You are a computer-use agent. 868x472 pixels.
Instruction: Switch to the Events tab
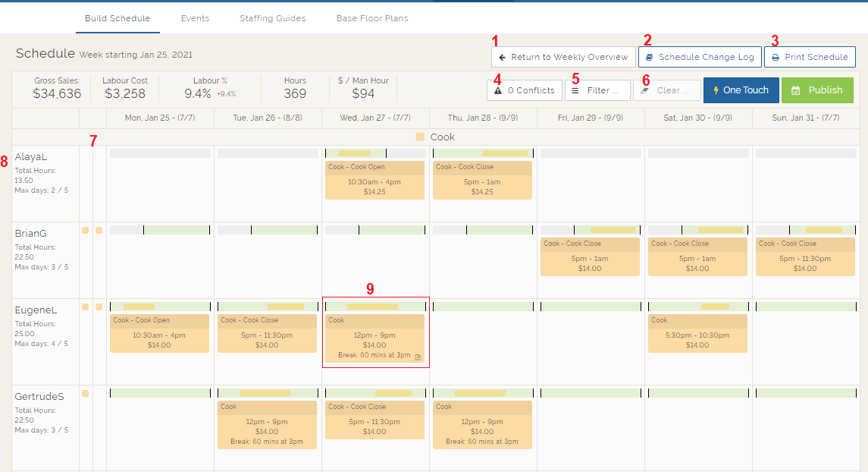[195, 17]
